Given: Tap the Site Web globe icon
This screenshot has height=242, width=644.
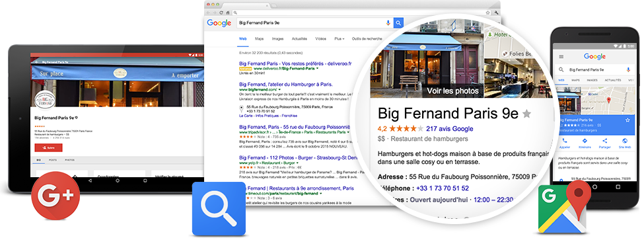Looking at the screenshot, I should pos(625,143).
